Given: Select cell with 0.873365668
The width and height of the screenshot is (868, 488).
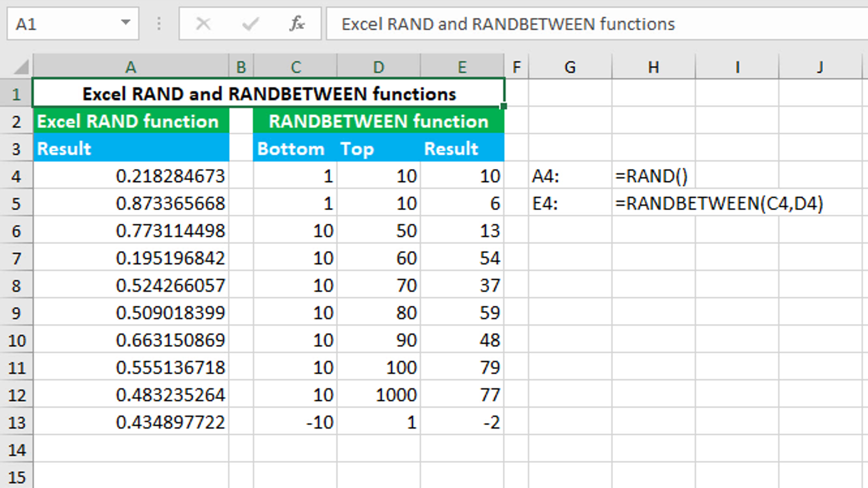Looking at the screenshot, I should [x=131, y=203].
